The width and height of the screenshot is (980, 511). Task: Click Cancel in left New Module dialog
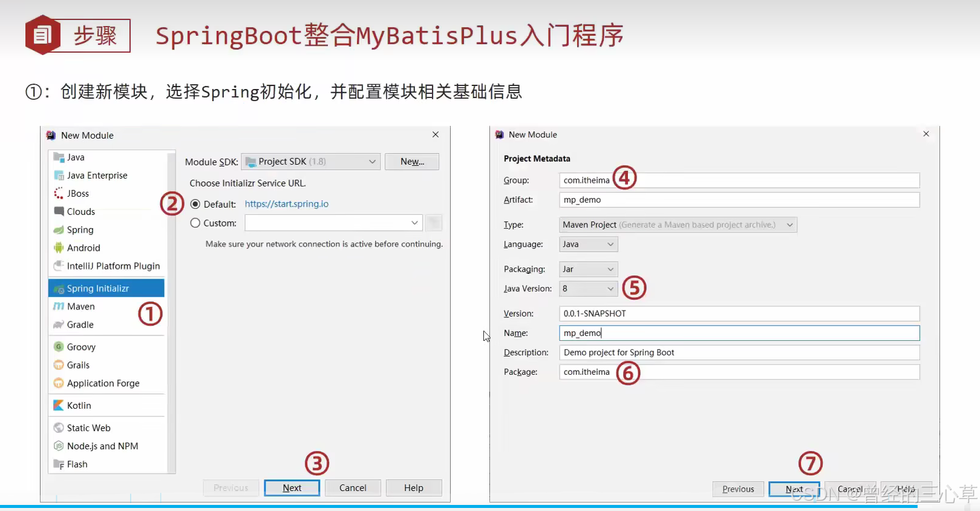tap(353, 488)
